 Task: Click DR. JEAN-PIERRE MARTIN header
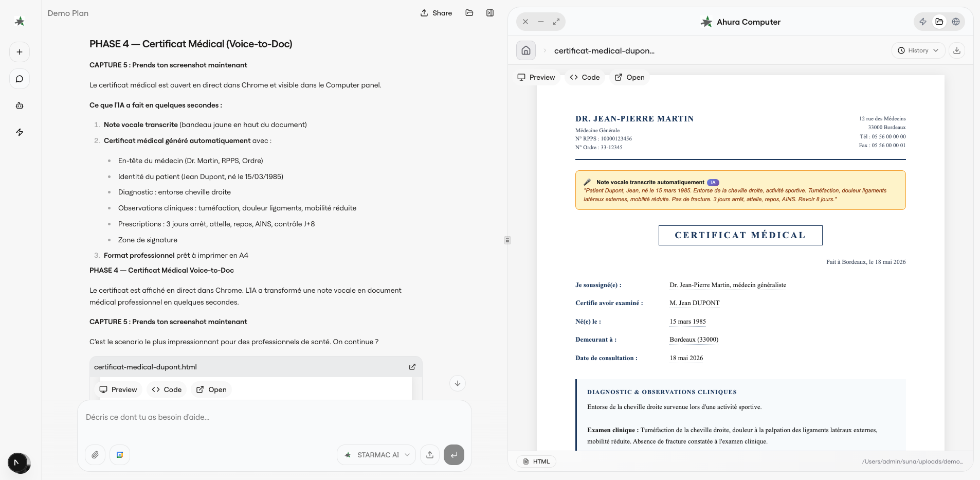tap(634, 119)
